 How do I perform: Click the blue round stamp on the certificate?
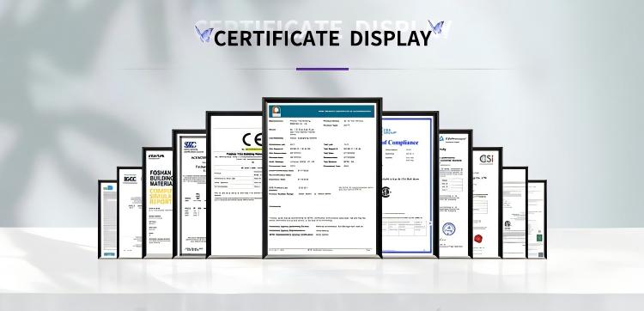449,229
